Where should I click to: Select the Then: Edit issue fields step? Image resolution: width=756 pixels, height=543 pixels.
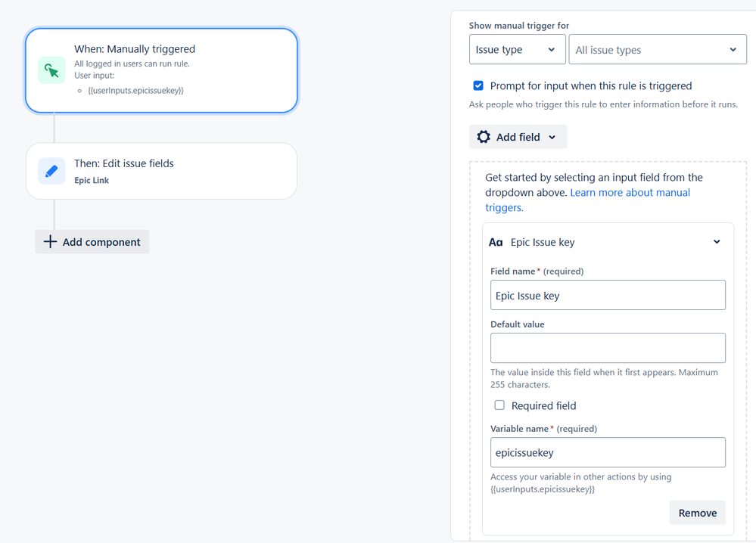(161, 171)
